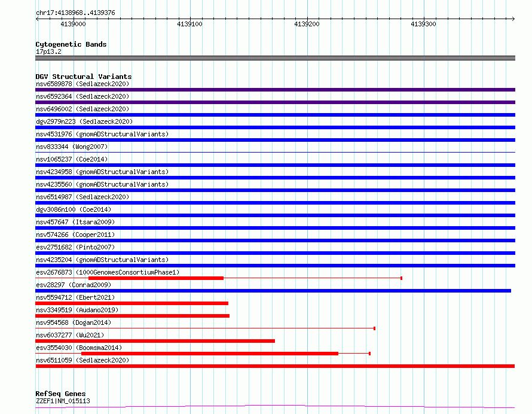Click the blue bar of dgv2979n223
The height and width of the screenshot is (414, 532).
coord(275,127)
